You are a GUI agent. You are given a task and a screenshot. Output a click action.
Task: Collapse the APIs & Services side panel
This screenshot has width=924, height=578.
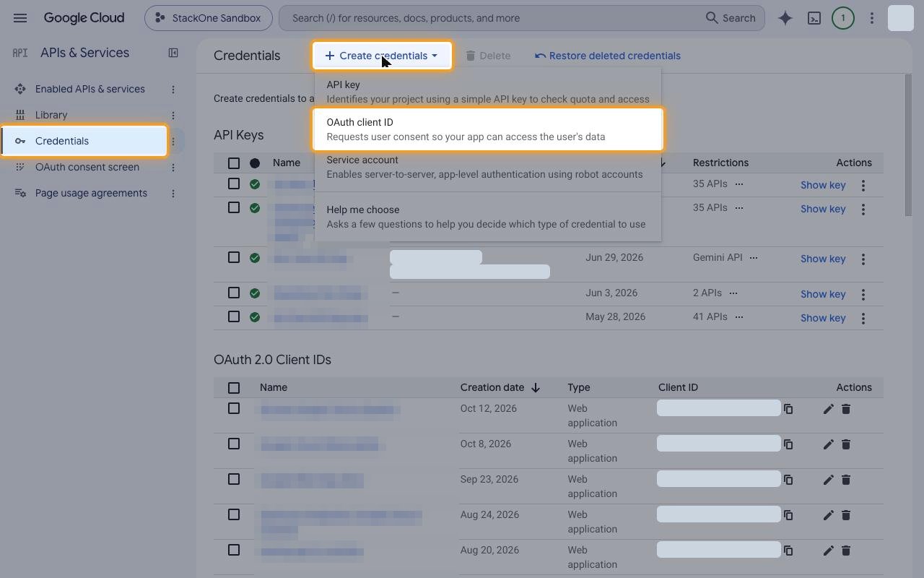click(173, 53)
